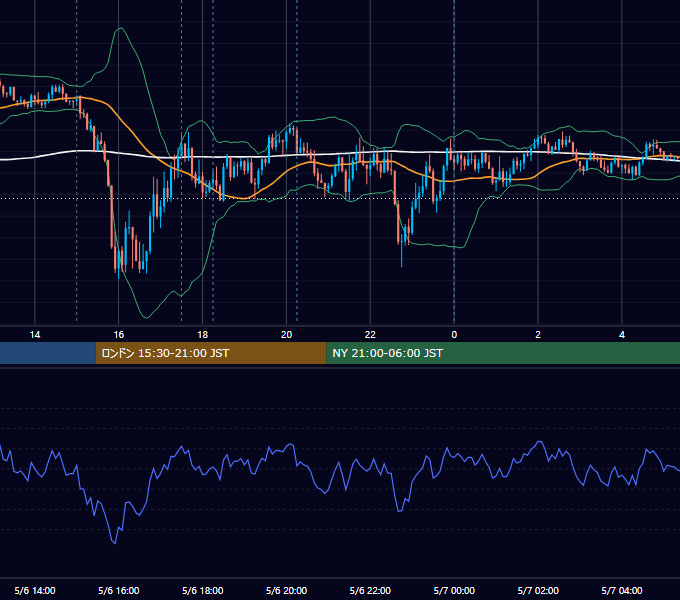Screen dimensions: 680x600
Task: Click the blue session bar before London
Action: [x=48, y=353]
